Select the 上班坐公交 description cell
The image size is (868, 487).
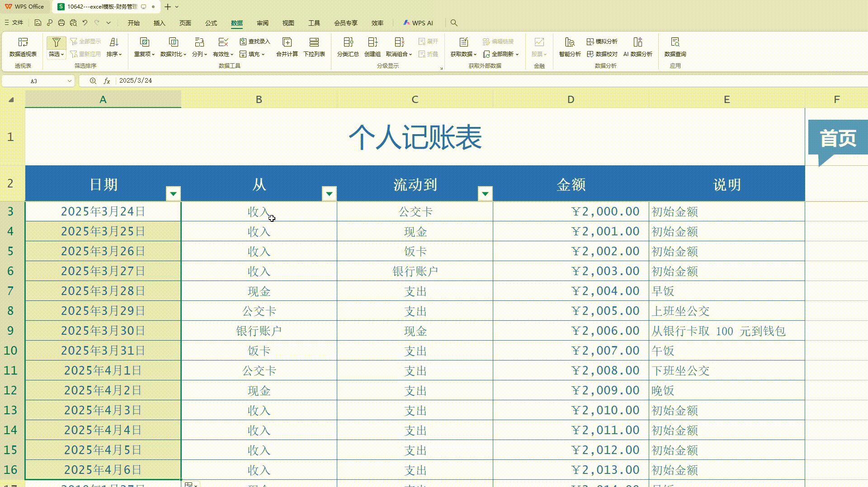(x=727, y=311)
